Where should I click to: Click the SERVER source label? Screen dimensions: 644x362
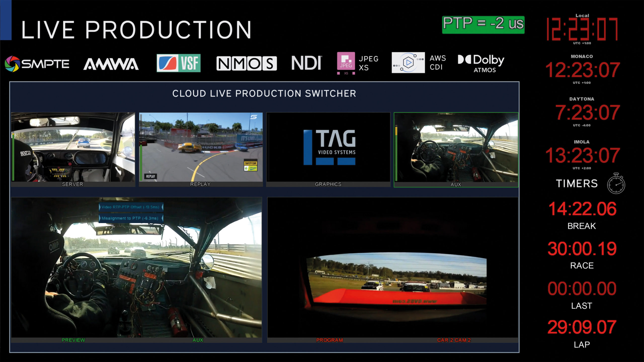click(72, 184)
